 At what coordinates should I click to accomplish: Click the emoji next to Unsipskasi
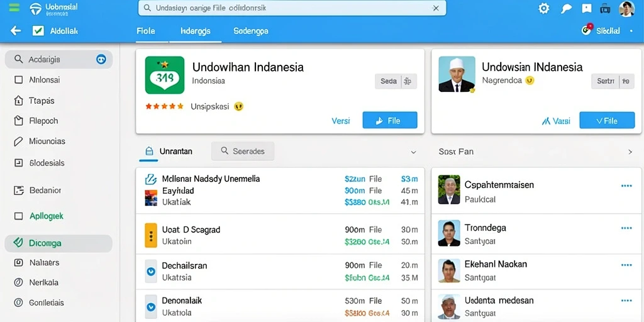pos(238,106)
